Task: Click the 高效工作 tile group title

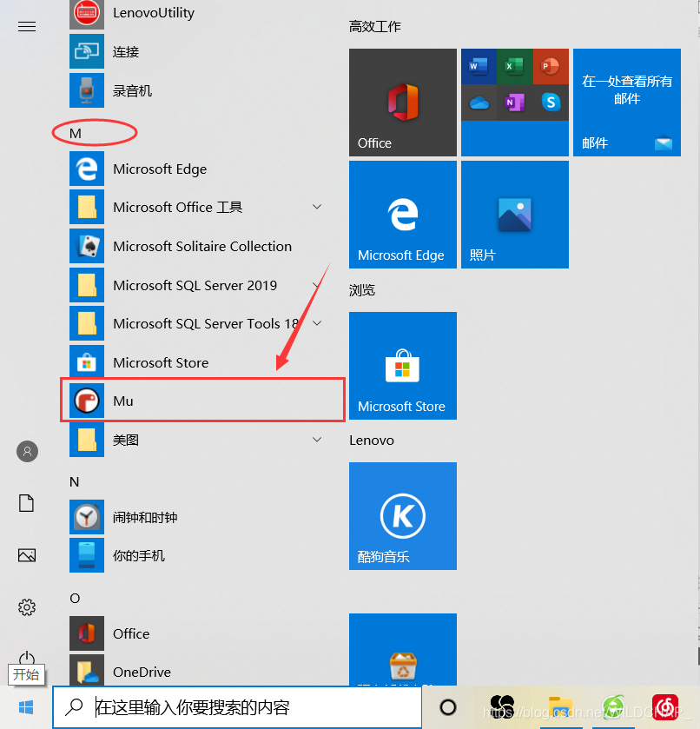Action: (374, 26)
